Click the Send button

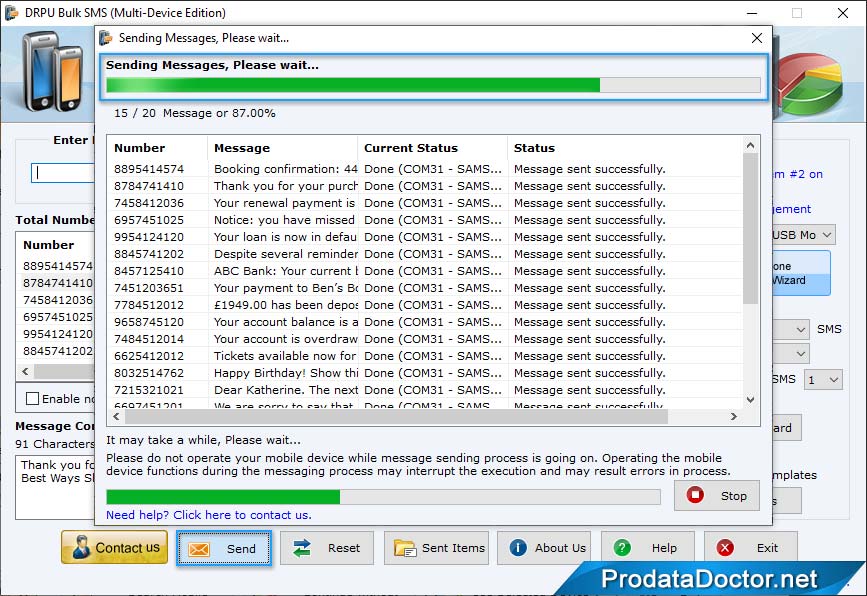pyautogui.click(x=224, y=548)
